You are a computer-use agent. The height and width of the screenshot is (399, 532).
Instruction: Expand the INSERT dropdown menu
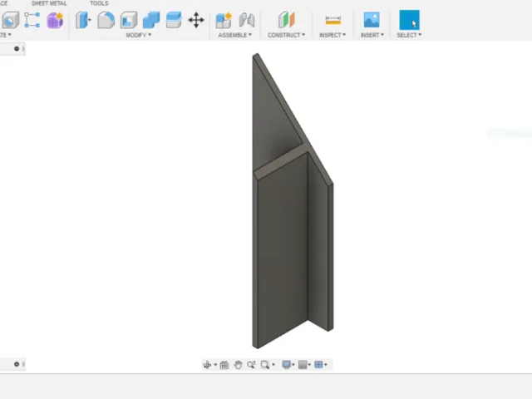(x=372, y=35)
